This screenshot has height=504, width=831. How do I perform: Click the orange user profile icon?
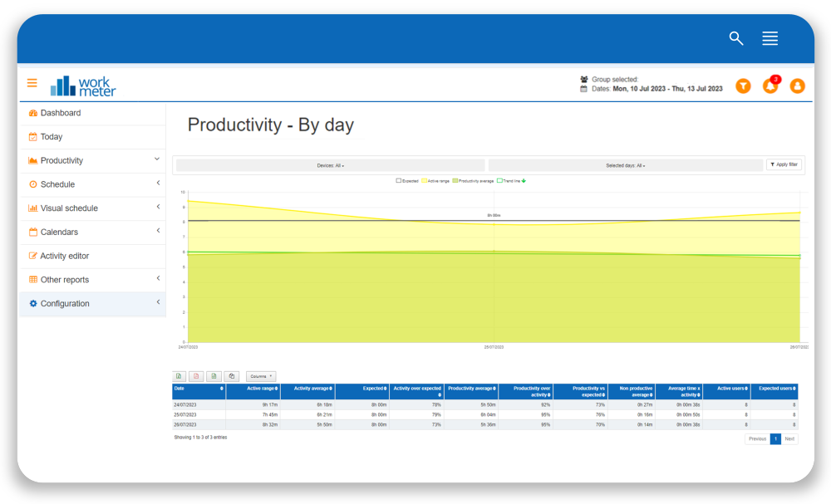[798, 86]
